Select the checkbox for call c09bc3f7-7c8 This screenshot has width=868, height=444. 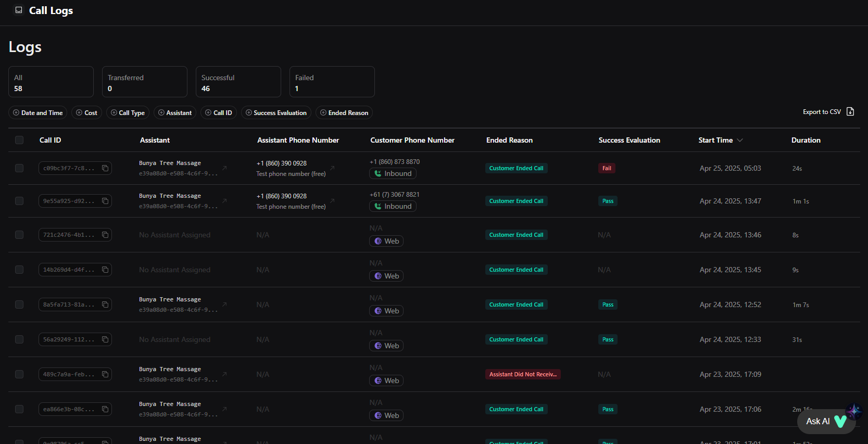[19, 168]
